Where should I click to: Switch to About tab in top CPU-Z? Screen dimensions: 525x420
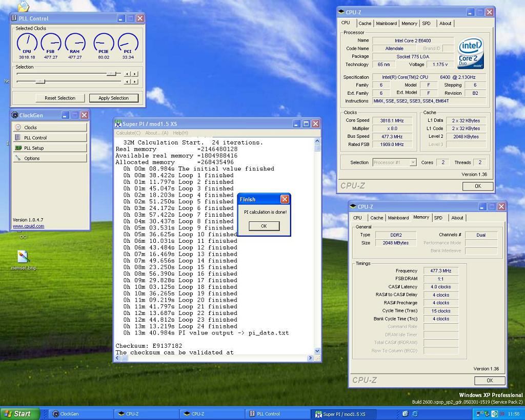pos(446,24)
